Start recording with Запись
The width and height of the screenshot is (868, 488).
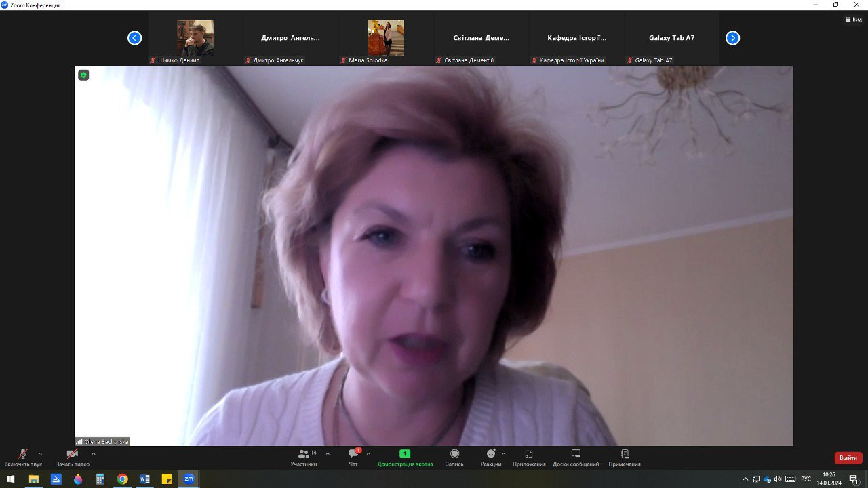click(454, 457)
